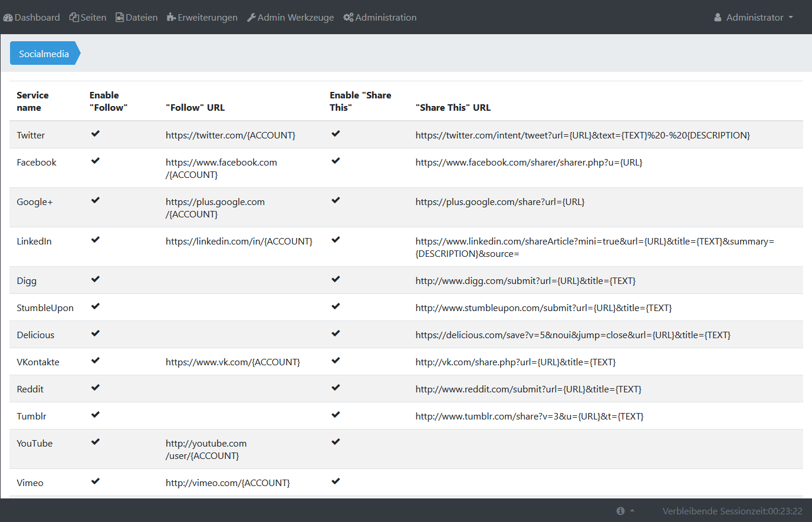
Task: Click the Vimeo Enable Share This checkmark
Action: [x=336, y=481]
